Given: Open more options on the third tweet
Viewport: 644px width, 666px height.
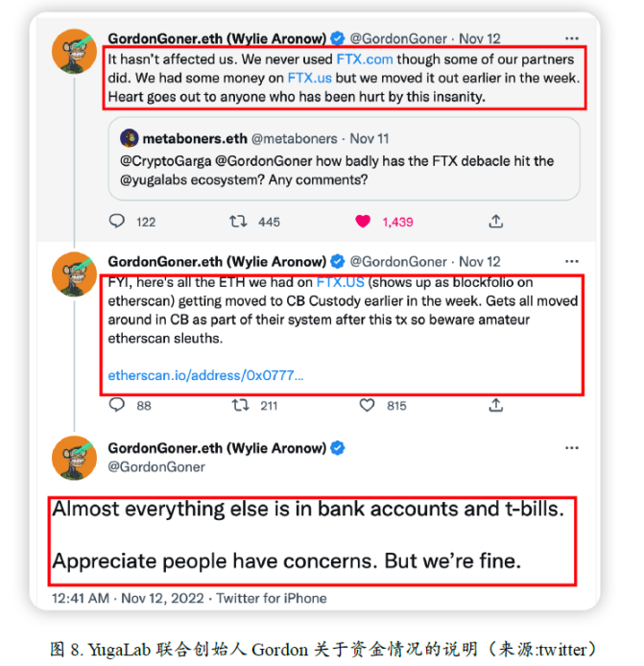Looking at the screenshot, I should click(x=572, y=448).
